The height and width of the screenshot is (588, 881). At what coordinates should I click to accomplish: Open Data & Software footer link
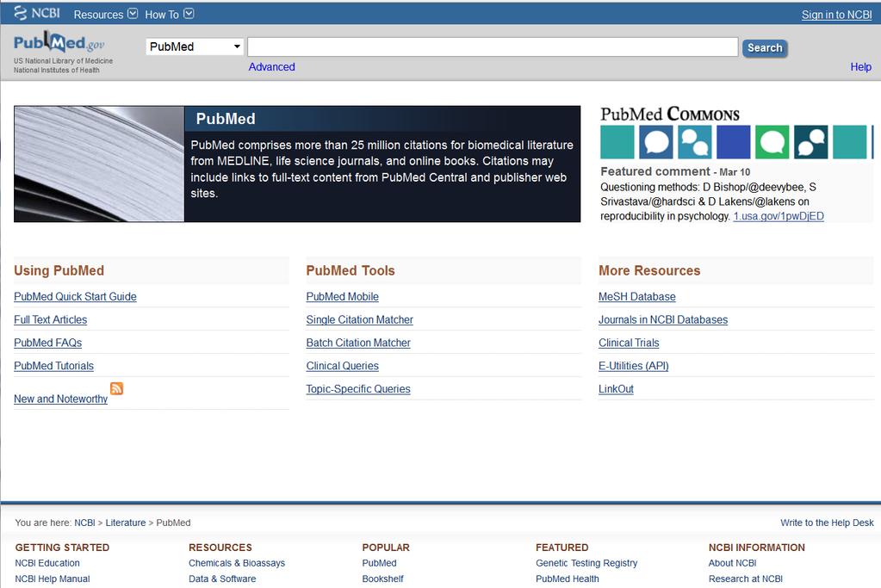point(222,579)
